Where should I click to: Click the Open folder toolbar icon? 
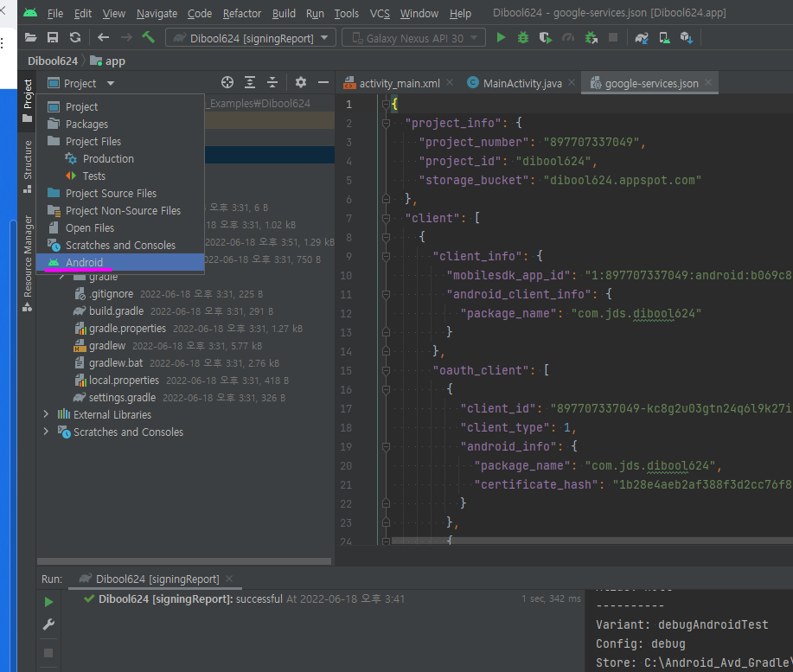[x=30, y=37]
